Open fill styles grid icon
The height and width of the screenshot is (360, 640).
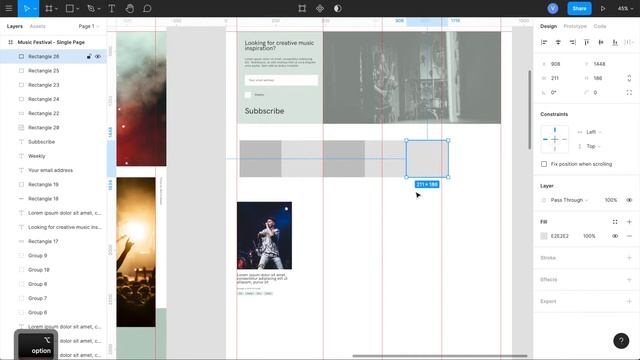click(615, 222)
